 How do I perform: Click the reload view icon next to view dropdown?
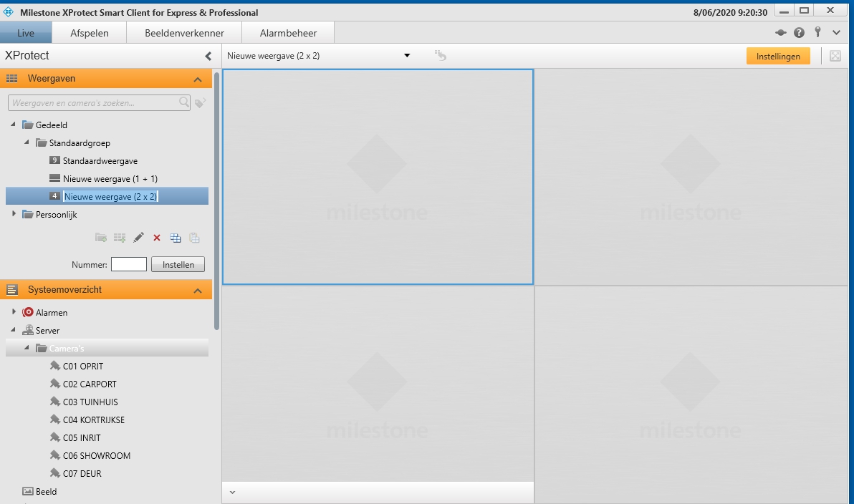[441, 56]
